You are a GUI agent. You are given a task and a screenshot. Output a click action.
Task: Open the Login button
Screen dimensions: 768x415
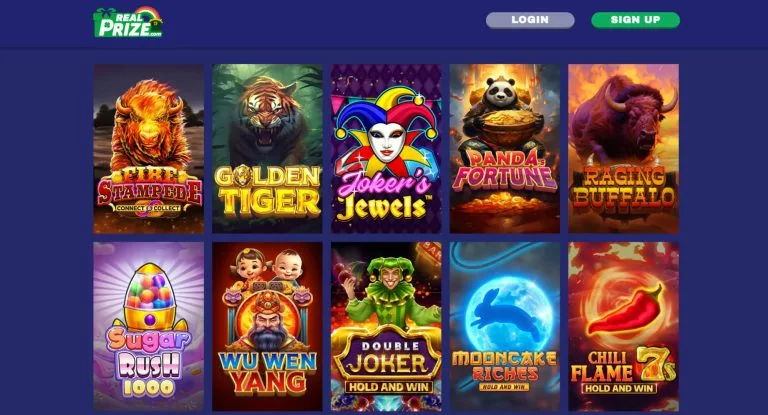click(x=530, y=20)
